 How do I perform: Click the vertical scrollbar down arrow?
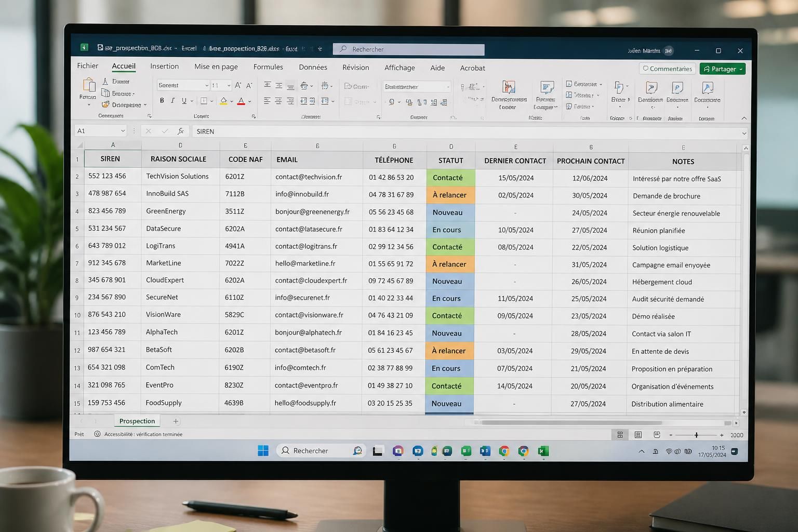click(744, 412)
